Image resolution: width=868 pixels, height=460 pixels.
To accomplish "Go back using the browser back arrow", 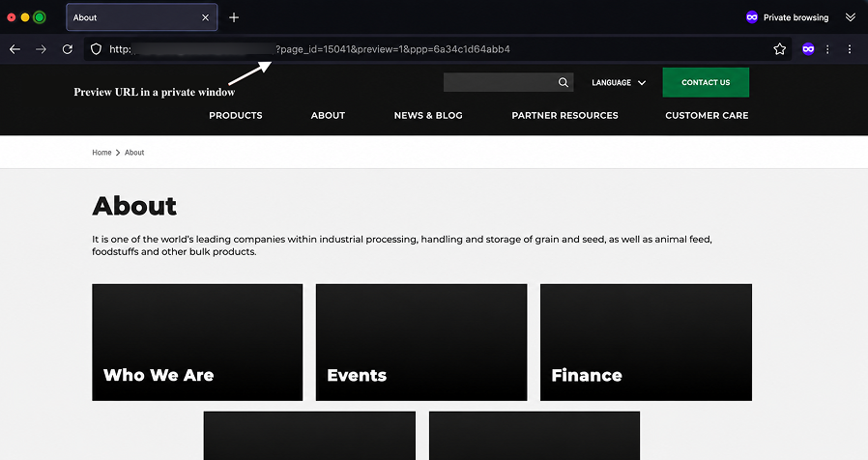I will point(14,49).
